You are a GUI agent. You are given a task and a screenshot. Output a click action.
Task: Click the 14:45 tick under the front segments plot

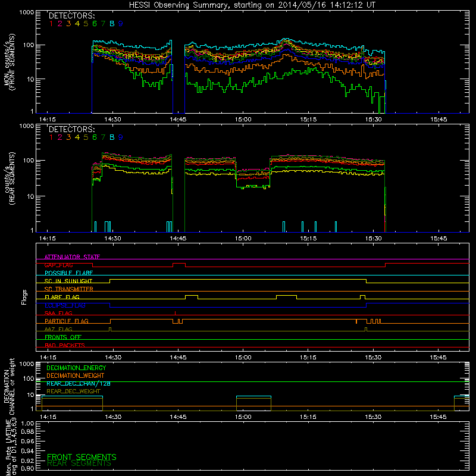[178, 120]
